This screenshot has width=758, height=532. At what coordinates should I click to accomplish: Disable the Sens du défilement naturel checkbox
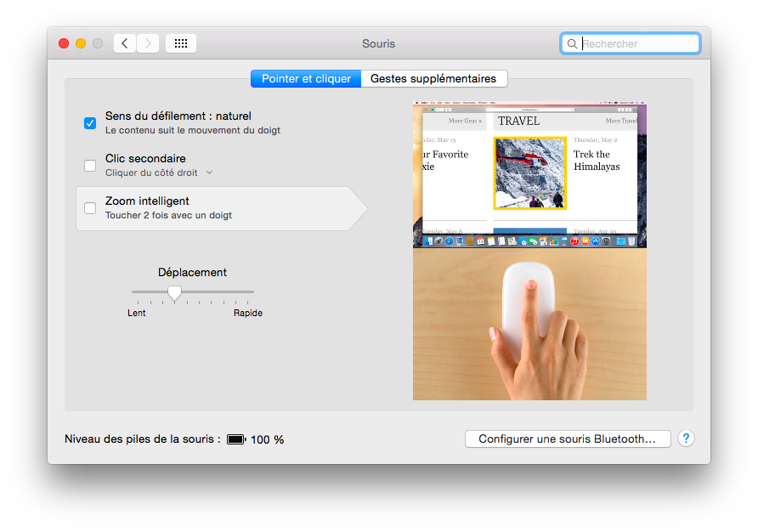click(x=90, y=123)
